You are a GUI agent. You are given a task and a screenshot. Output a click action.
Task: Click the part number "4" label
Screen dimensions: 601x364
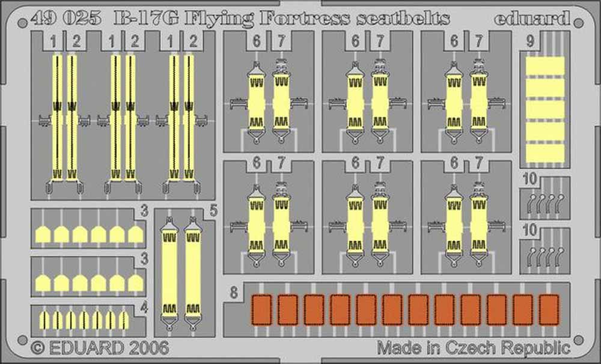[144, 308]
